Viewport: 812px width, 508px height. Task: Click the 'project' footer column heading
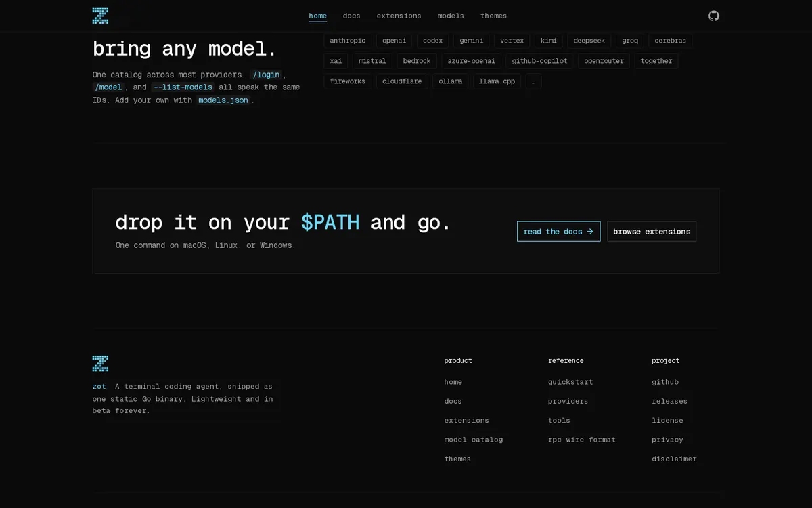[x=666, y=361]
